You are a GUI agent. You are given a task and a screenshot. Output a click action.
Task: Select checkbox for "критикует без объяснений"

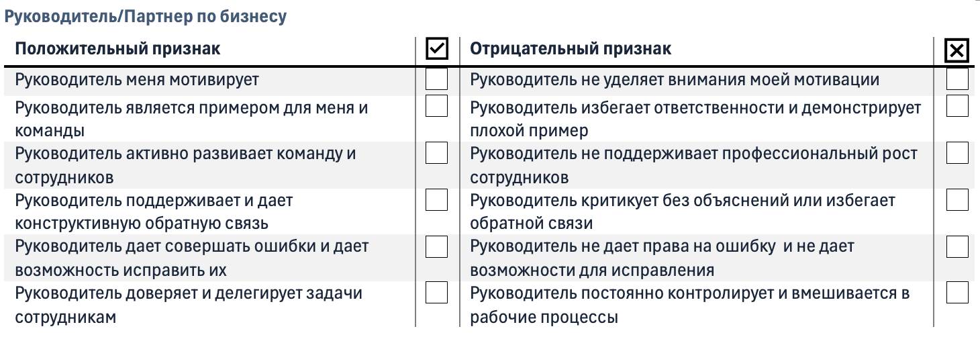(957, 200)
